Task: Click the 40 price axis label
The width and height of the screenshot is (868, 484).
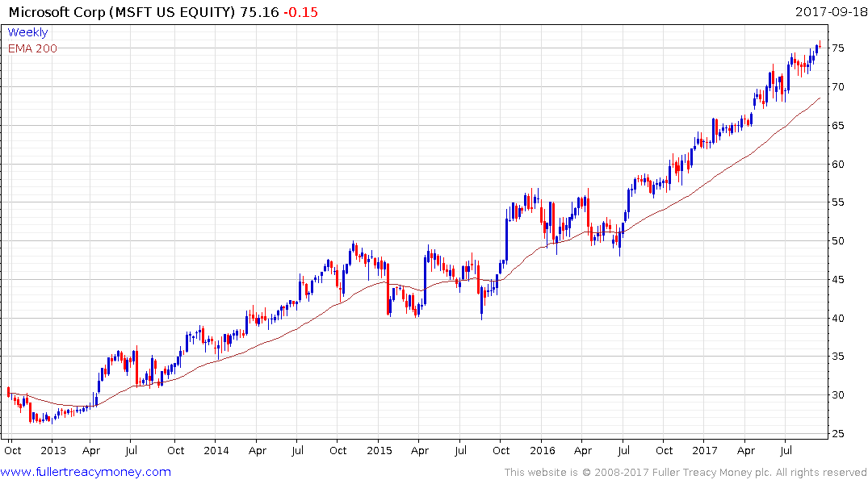Action: tap(837, 318)
